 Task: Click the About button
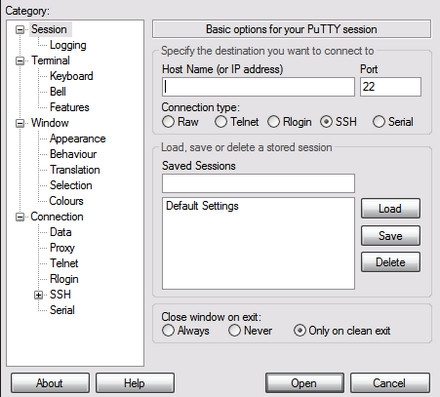coord(50,383)
